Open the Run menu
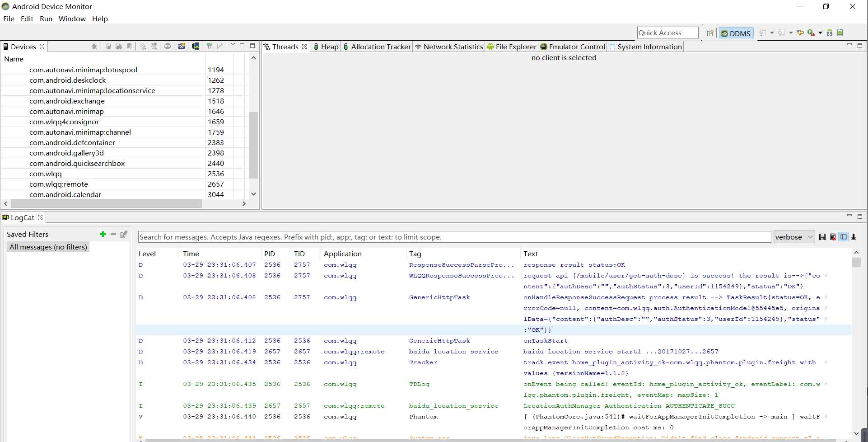 click(x=46, y=19)
